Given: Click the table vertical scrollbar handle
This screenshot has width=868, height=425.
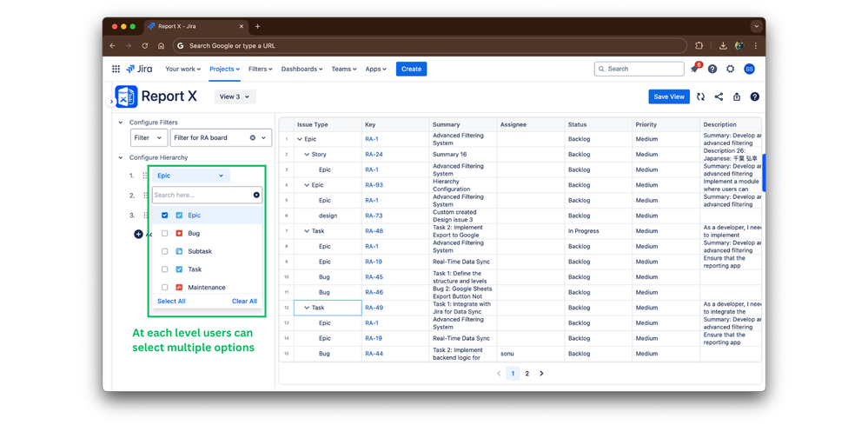Looking at the screenshot, I should (764, 173).
